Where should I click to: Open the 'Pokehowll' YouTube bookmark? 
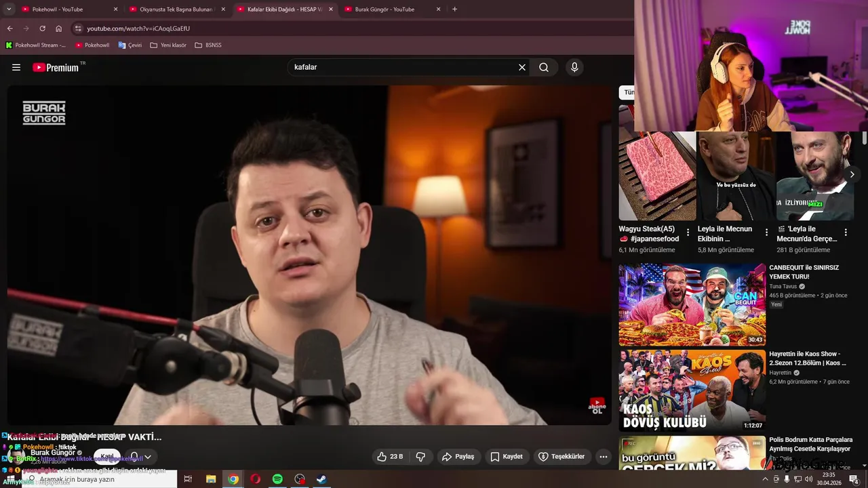pos(92,45)
